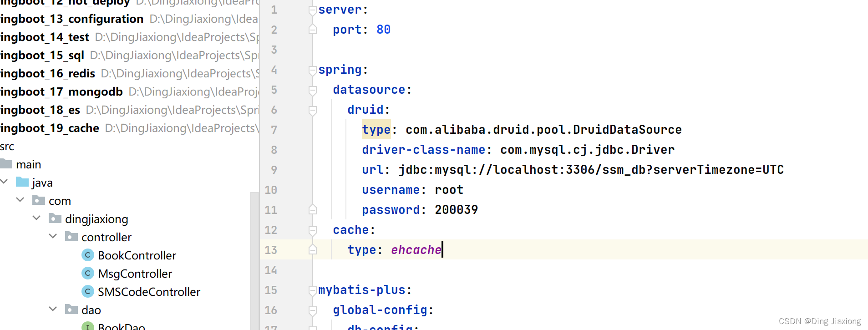
Task: Click the jdbc url value
Action: 591,170
